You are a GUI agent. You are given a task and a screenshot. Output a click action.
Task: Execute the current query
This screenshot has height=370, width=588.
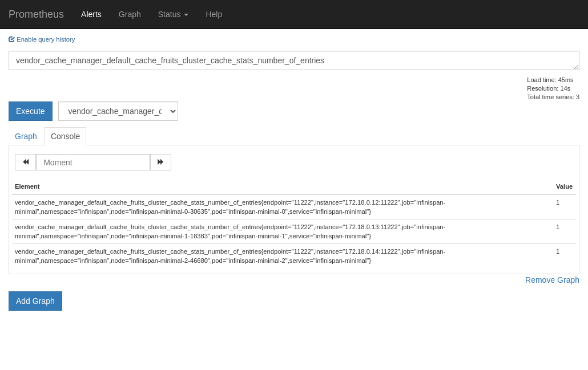[x=30, y=111]
